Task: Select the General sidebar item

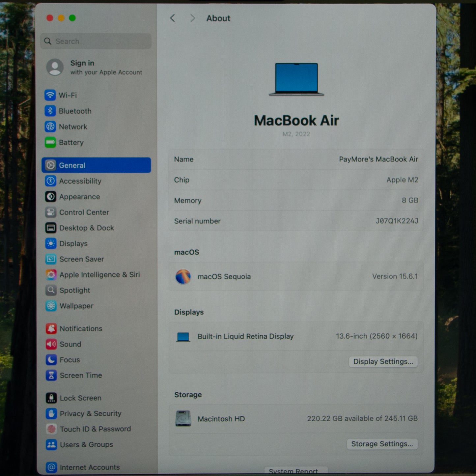Action: (x=96, y=165)
